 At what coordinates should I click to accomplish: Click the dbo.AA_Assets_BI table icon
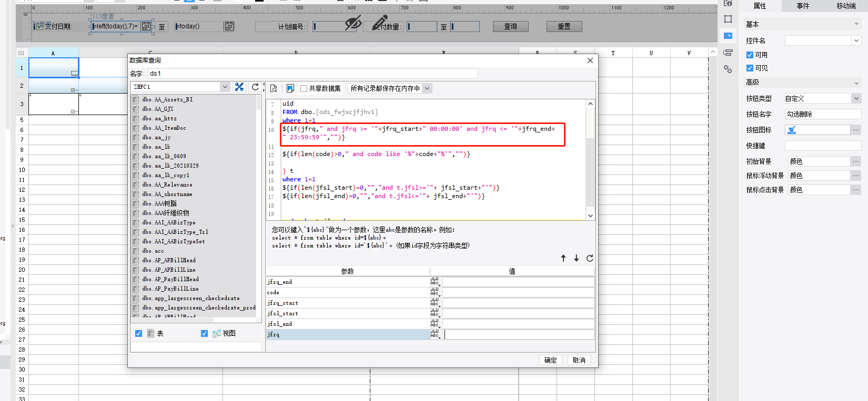point(136,99)
